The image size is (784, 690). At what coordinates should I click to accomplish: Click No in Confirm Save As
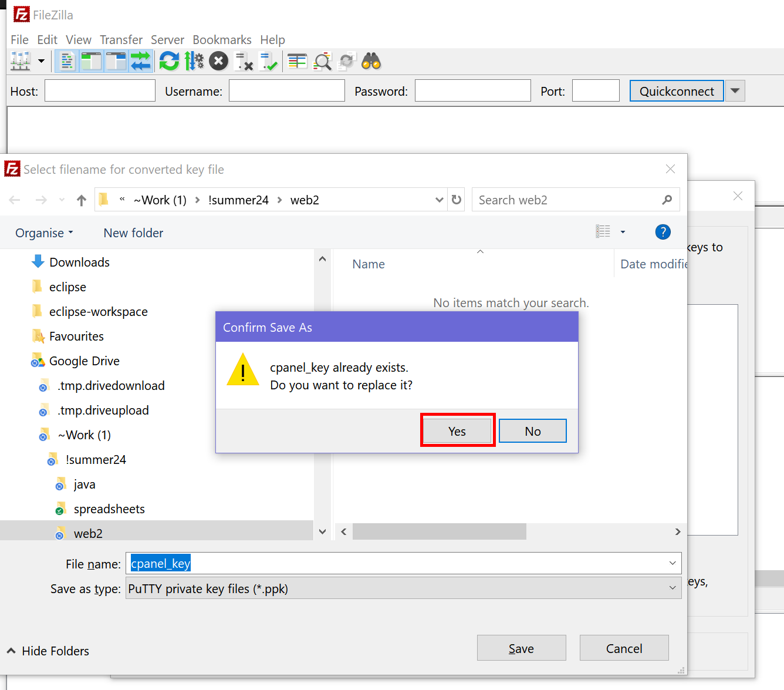pyautogui.click(x=532, y=431)
